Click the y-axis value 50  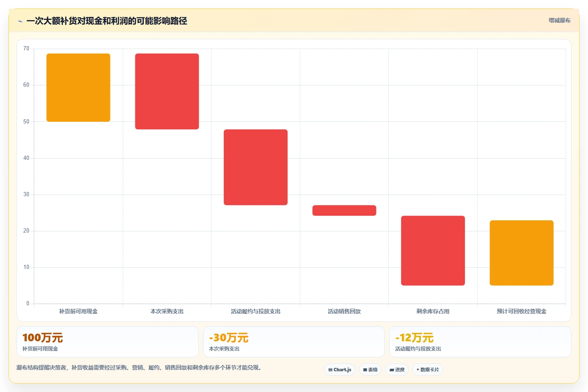click(26, 122)
